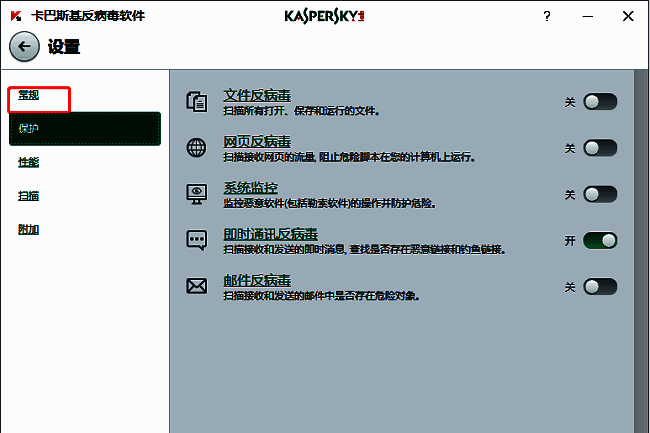Select the 常规 settings tab
Screen dimensions: 650x433
pyautogui.click(x=29, y=95)
